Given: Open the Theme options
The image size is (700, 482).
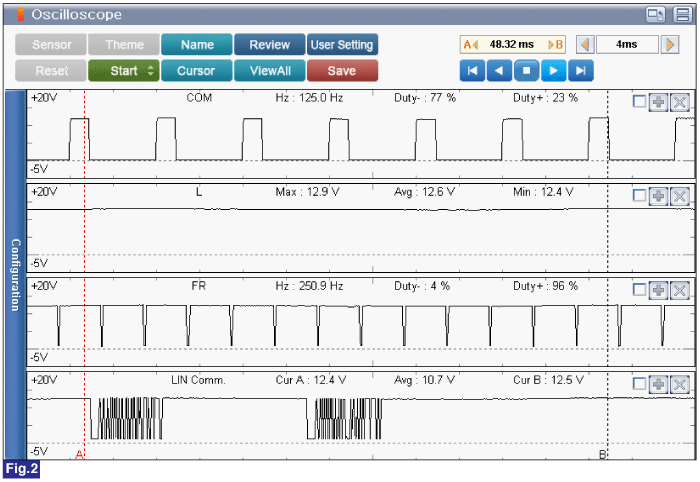Looking at the screenshot, I should click(x=124, y=45).
